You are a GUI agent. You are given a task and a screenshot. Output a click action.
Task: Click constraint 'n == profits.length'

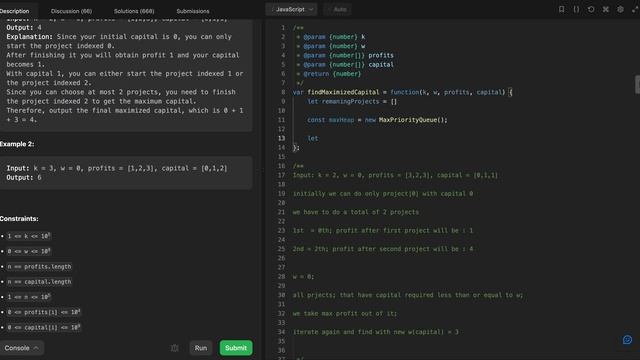coord(39,267)
